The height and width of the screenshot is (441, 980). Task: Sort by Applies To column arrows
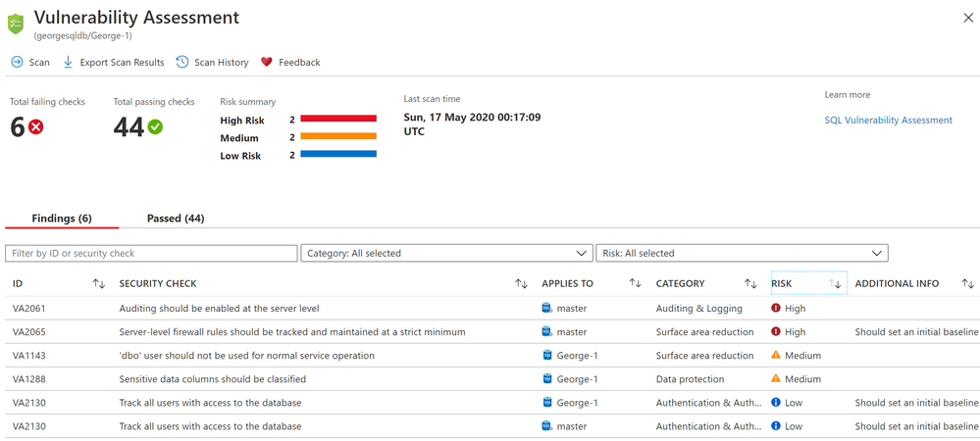635,283
